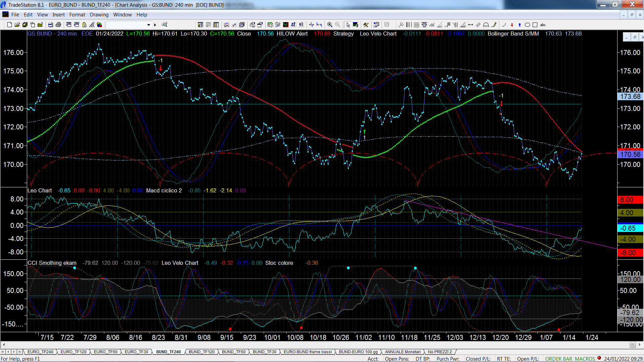This screenshot has height=362, width=644.
Task: Select the abc text drawing tool
Action: (543, 25)
